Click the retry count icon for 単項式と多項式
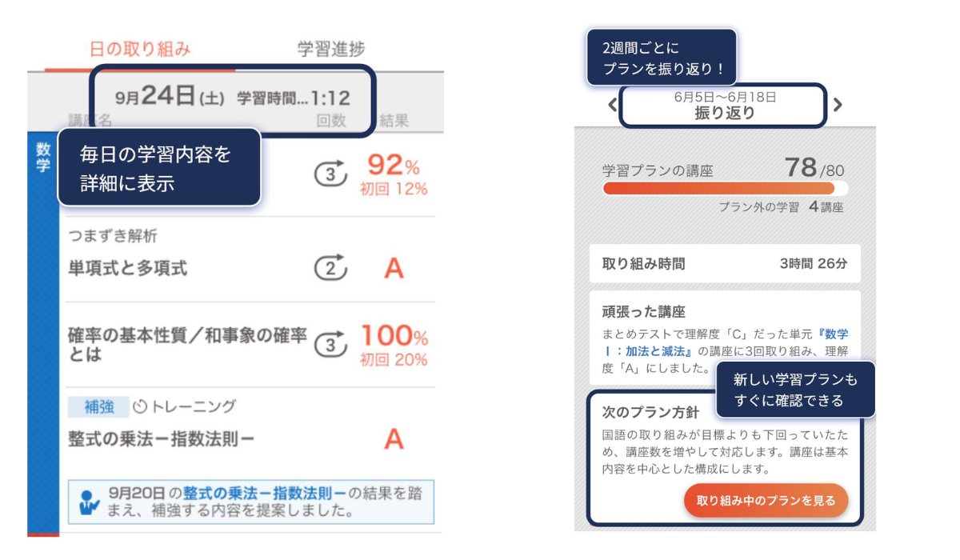Image resolution: width=960 pixels, height=560 pixels. [330, 267]
